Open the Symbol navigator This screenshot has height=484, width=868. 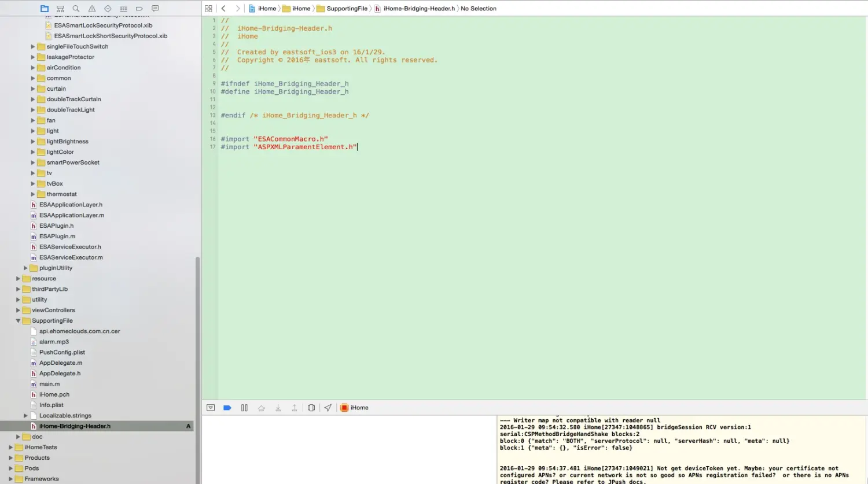60,9
